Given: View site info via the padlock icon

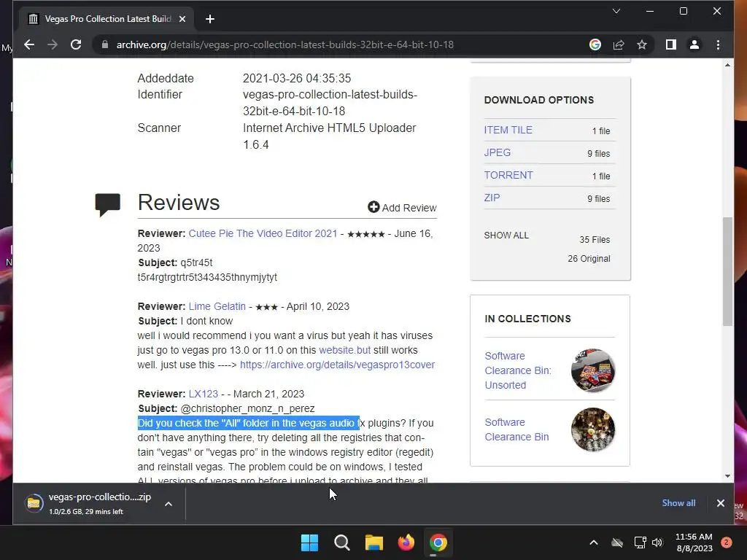Looking at the screenshot, I should click(x=104, y=44).
